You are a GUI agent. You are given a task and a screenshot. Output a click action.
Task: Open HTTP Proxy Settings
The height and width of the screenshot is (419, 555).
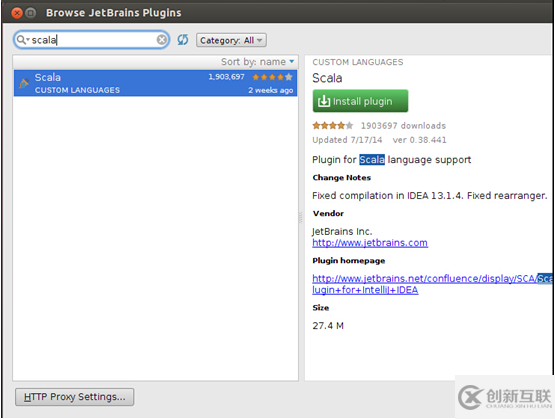[x=74, y=397]
